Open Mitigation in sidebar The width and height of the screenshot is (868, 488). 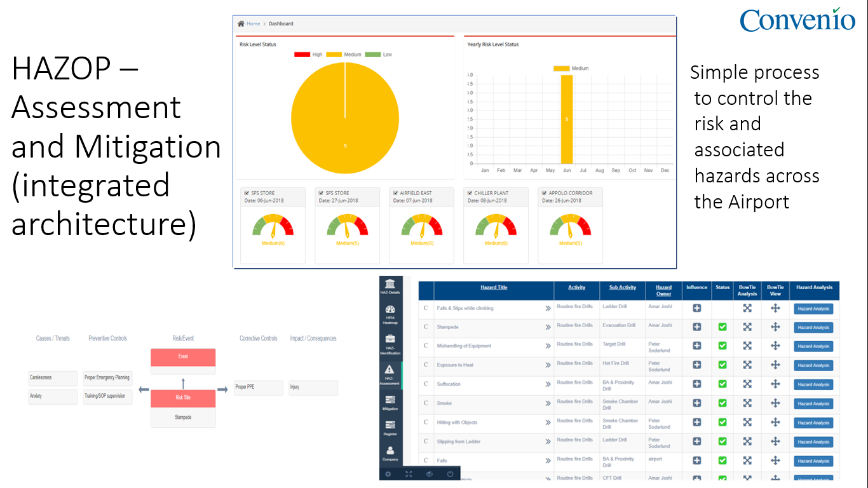[x=390, y=403]
